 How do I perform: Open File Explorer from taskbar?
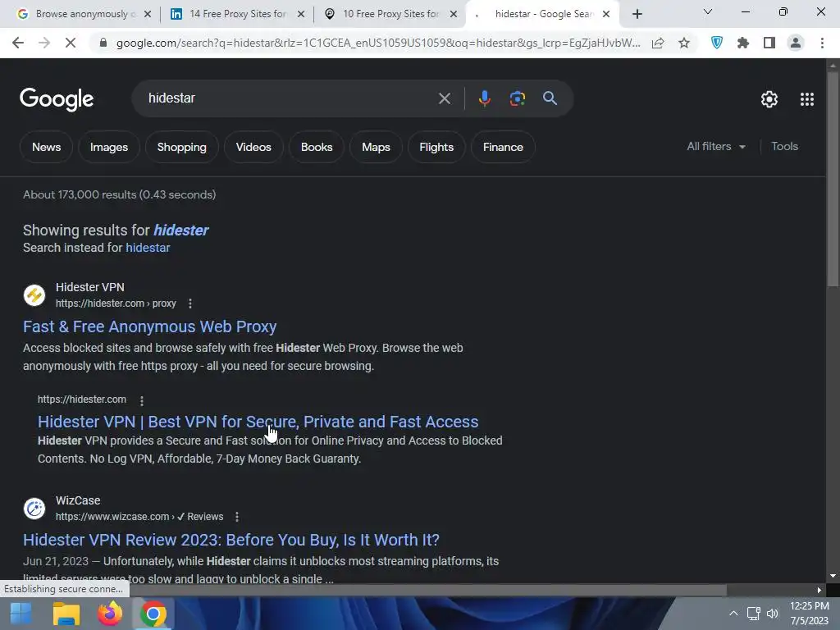point(66,614)
